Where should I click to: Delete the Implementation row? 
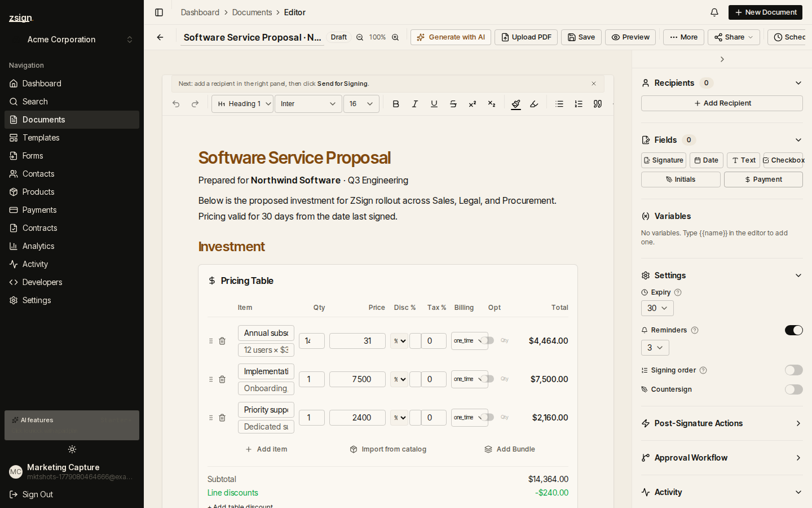(222, 379)
